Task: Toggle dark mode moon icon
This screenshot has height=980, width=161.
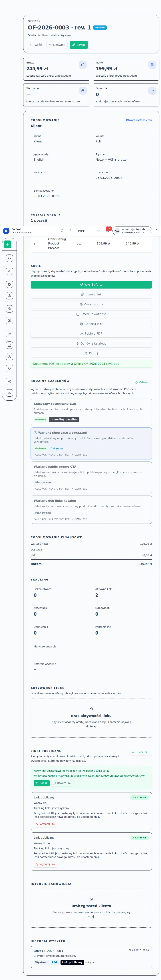Action: pyautogui.click(x=71, y=231)
